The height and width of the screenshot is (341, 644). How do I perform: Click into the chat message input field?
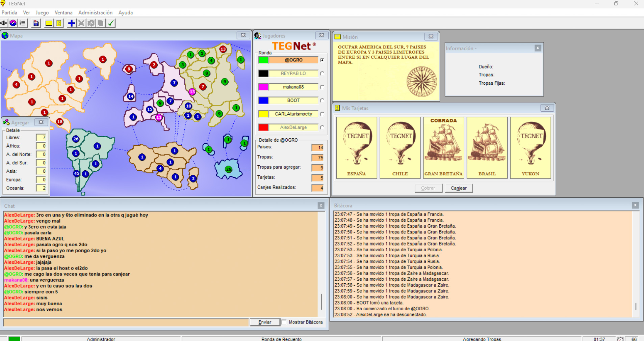(x=126, y=322)
